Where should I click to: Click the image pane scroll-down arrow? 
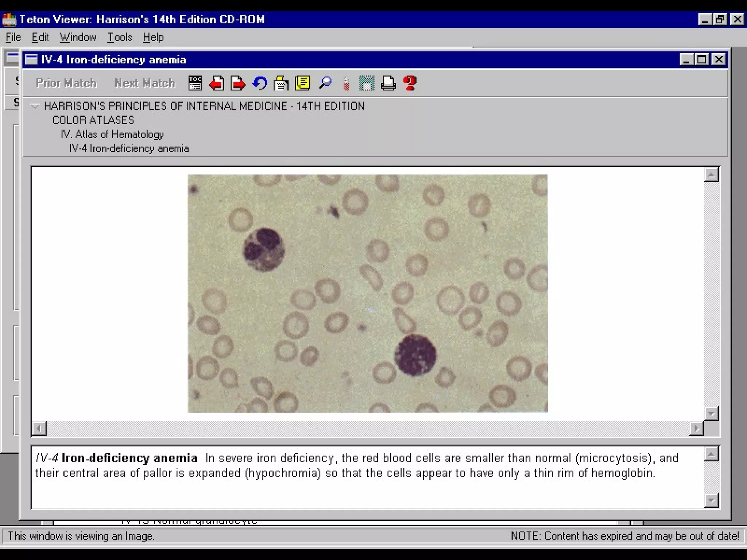(x=711, y=414)
